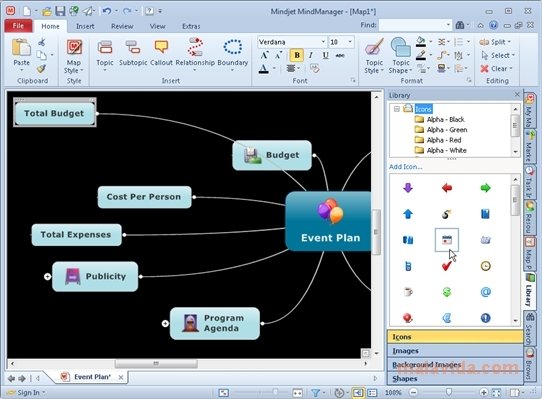
Task: Select the Total Budget topic
Action: click(x=54, y=113)
